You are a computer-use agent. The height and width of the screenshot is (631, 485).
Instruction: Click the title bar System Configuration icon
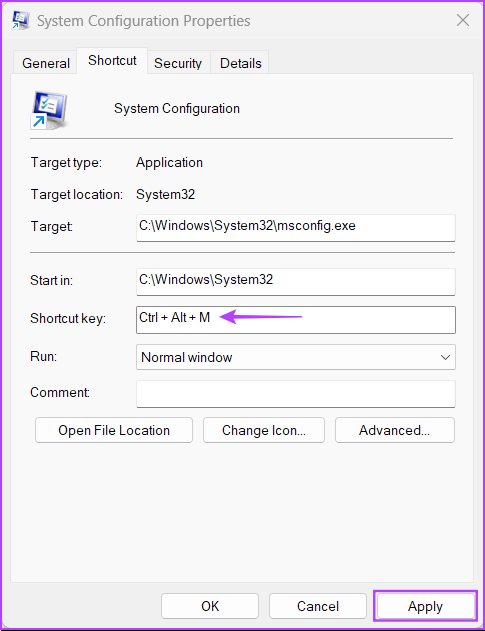pyautogui.click(x=21, y=20)
